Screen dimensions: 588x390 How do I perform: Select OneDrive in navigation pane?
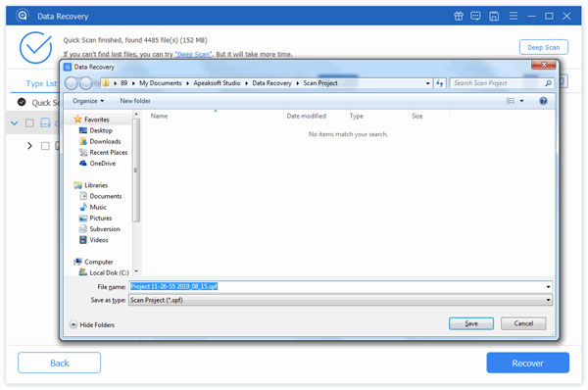102,163
